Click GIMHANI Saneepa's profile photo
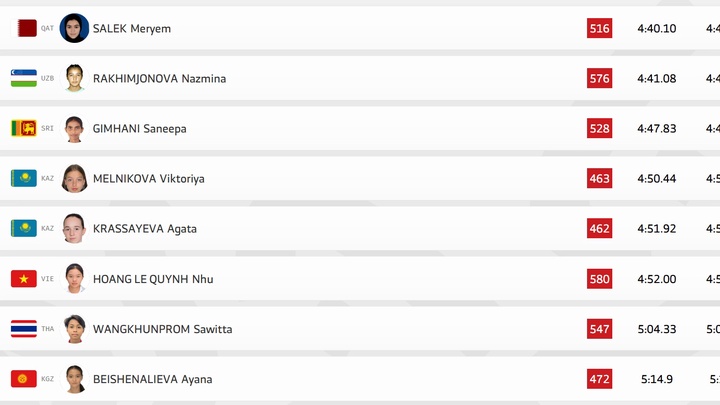 [x=74, y=129]
